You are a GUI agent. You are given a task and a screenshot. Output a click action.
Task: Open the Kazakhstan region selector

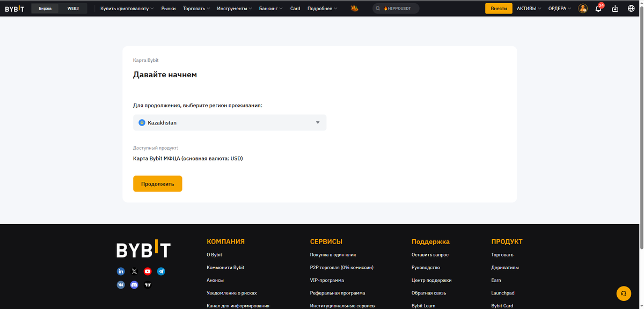pos(230,122)
